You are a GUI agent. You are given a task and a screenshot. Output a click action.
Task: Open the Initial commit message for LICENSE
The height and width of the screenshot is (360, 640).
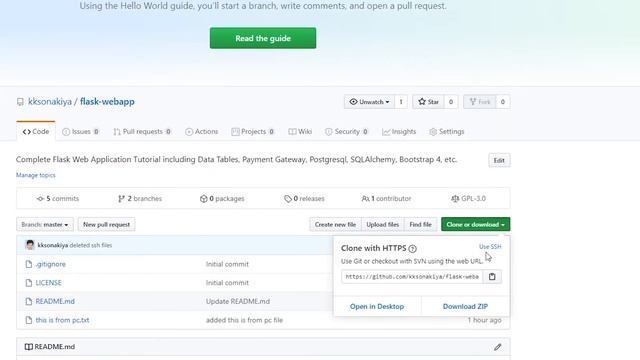pyautogui.click(x=227, y=282)
